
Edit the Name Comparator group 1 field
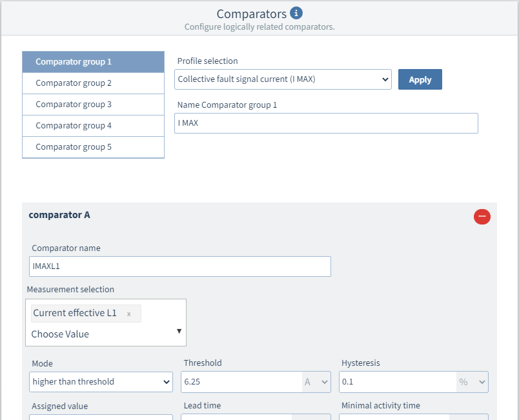326,123
